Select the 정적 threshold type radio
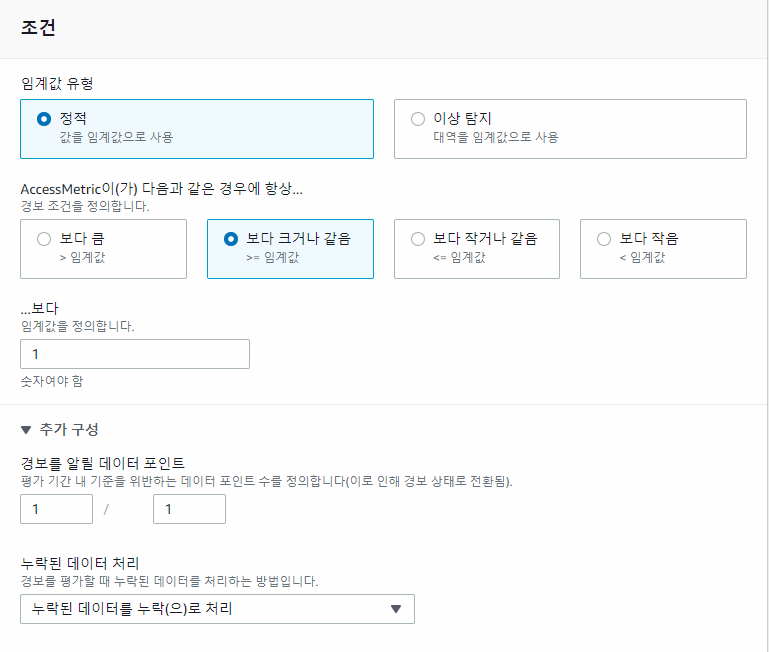Screen dimensions: 769x652 coord(44,119)
